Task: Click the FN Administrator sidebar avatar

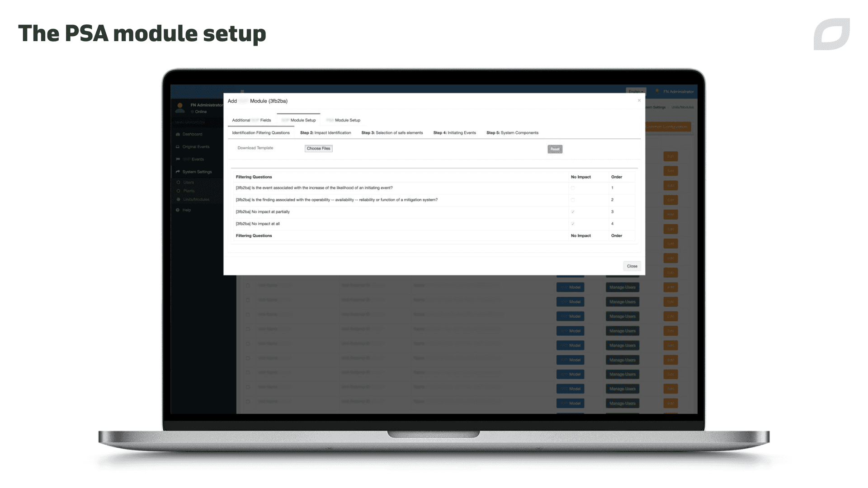Action: (180, 108)
